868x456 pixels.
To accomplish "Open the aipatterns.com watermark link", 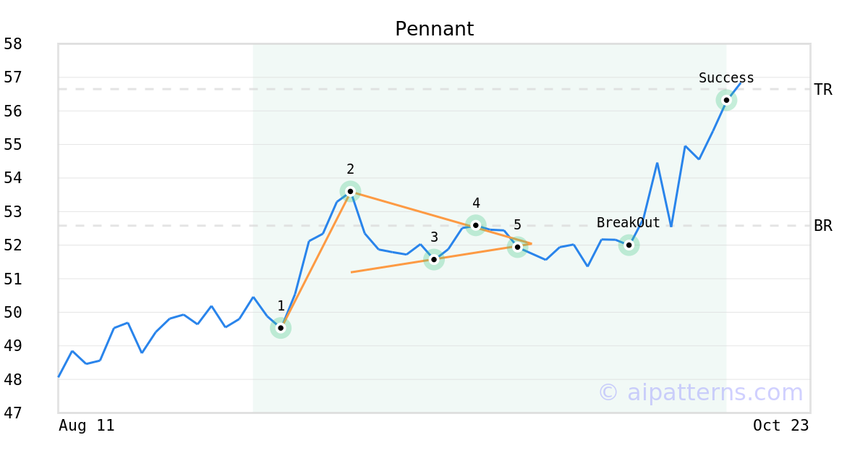I will point(700,392).
